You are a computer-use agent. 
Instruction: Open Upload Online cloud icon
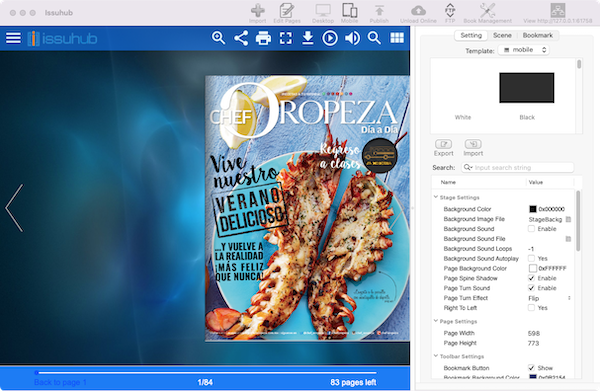click(x=418, y=11)
